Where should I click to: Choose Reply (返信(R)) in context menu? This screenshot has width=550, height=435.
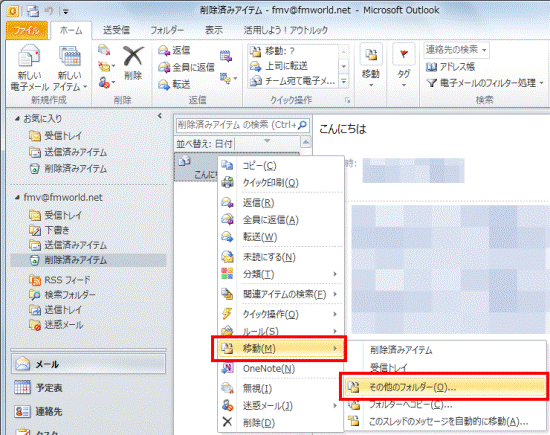tap(281, 203)
